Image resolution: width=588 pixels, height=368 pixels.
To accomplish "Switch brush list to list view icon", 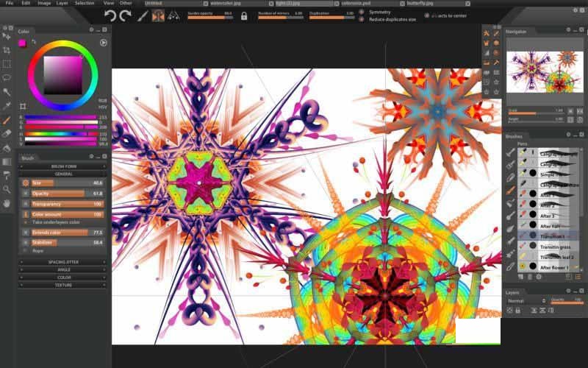I will (578, 277).
